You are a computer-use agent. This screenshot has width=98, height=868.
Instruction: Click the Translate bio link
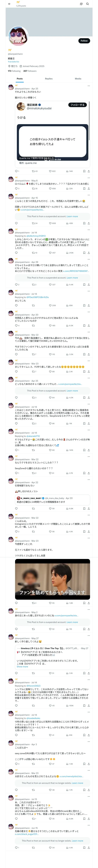(14, 62)
